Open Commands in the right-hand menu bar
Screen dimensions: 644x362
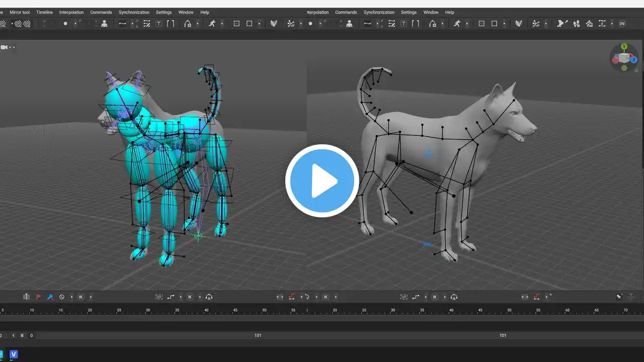coord(346,12)
